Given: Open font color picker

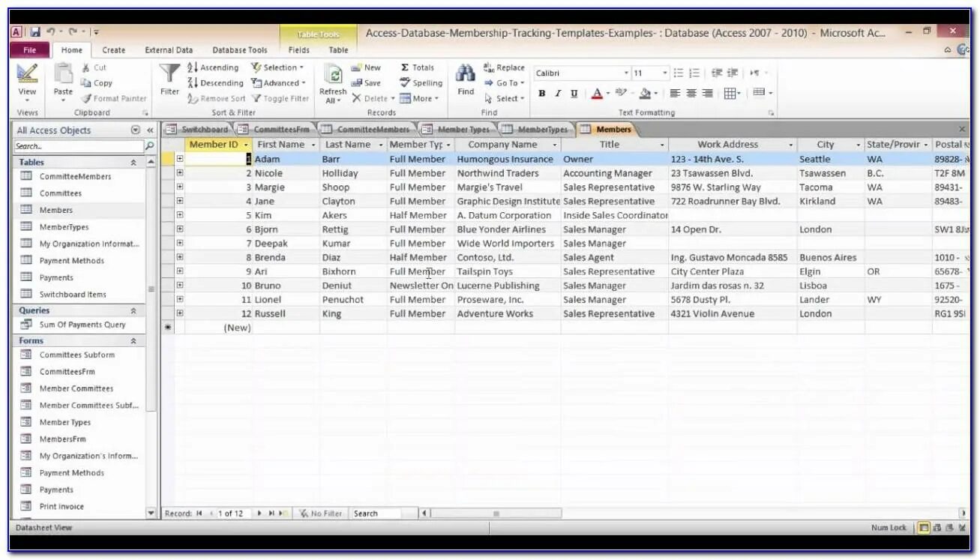Looking at the screenshot, I should (600, 94).
